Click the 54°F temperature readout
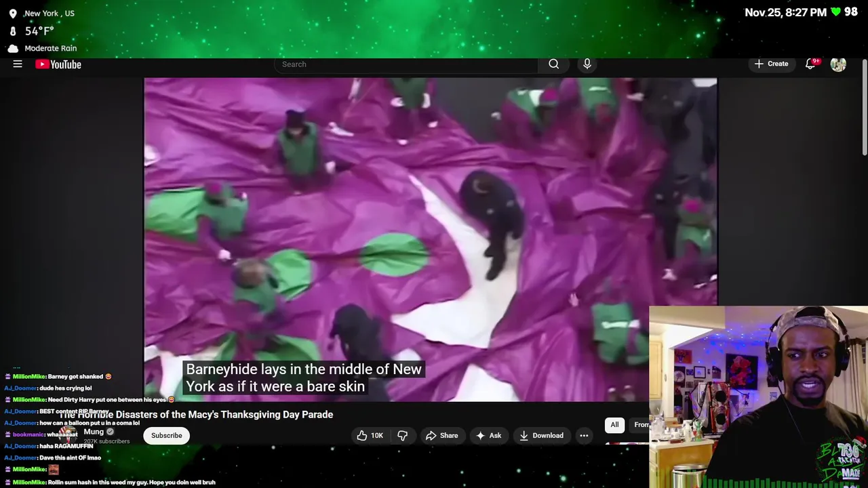The width and height of the screenshot is (868, 488). click(39, 31)
